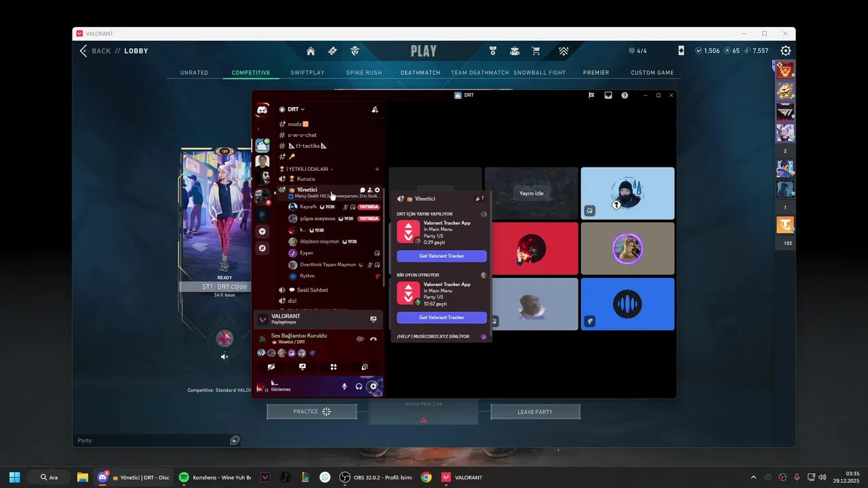Select the SWIFTPLAY mode tab
The height and width of the screenshot is (488, 868).
(x=308, y=73)
